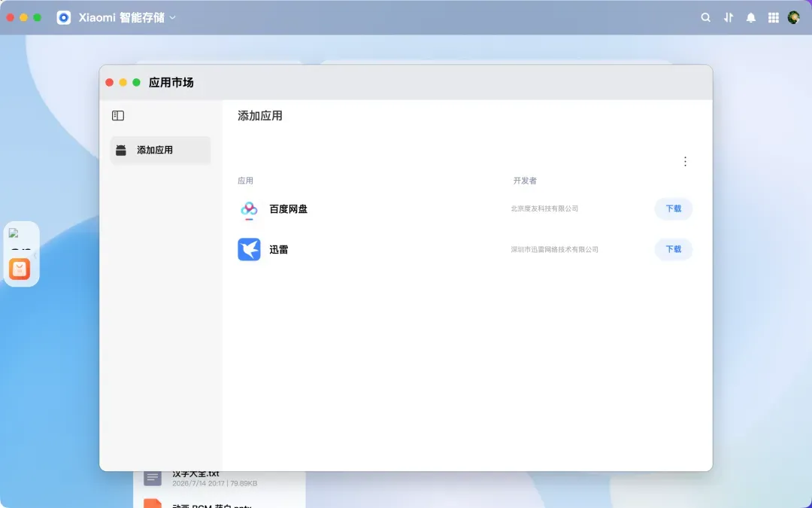The image size is (812, 508).
Task: Open the search icon in top bar
Action: (x=705, y=17)
